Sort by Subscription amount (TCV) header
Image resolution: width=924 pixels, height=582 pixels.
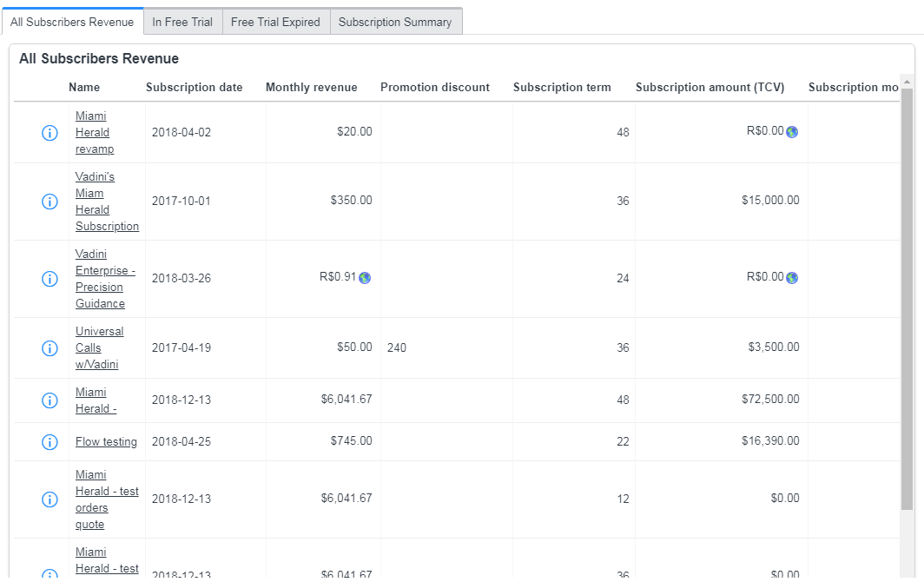(709, 87)
